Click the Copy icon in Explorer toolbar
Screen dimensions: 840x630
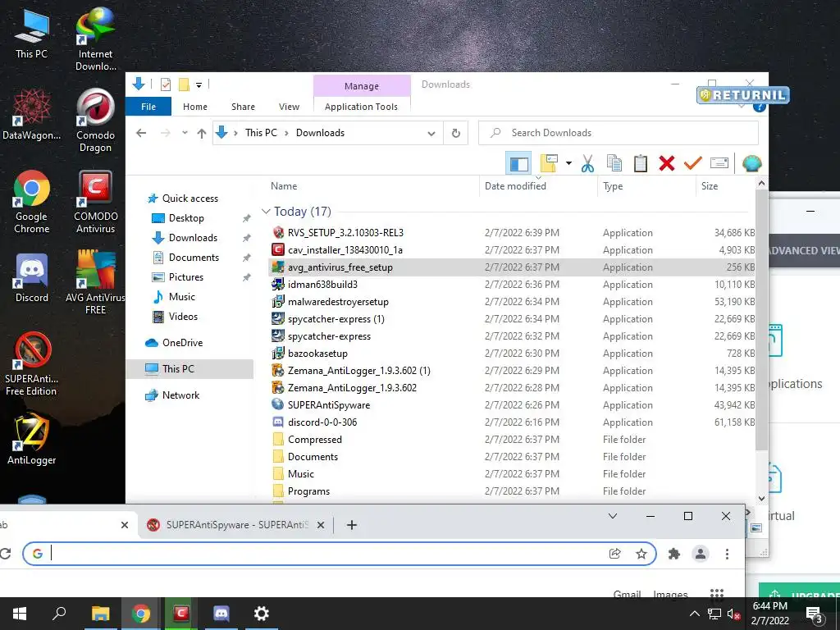(614, 163)
